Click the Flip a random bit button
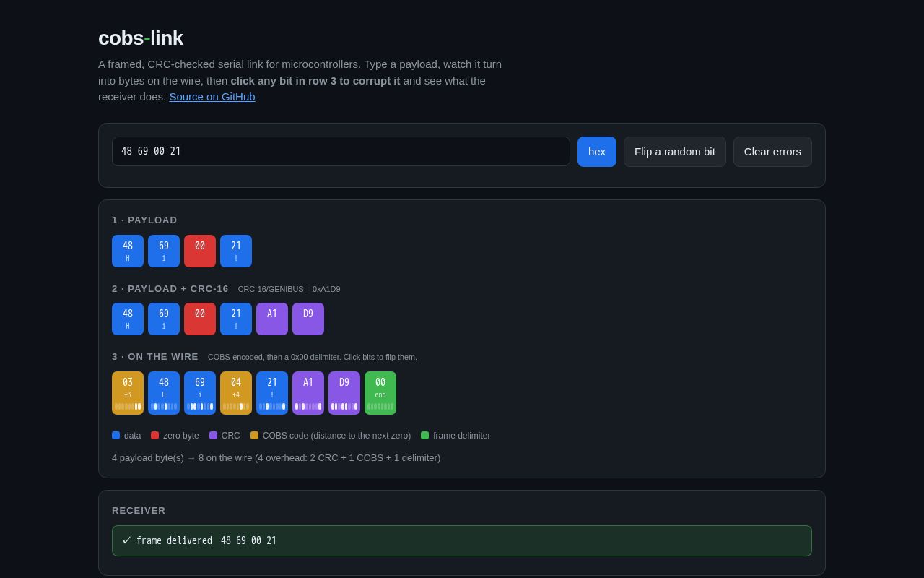This screenshot has width=924, height=578. point(675,152)
